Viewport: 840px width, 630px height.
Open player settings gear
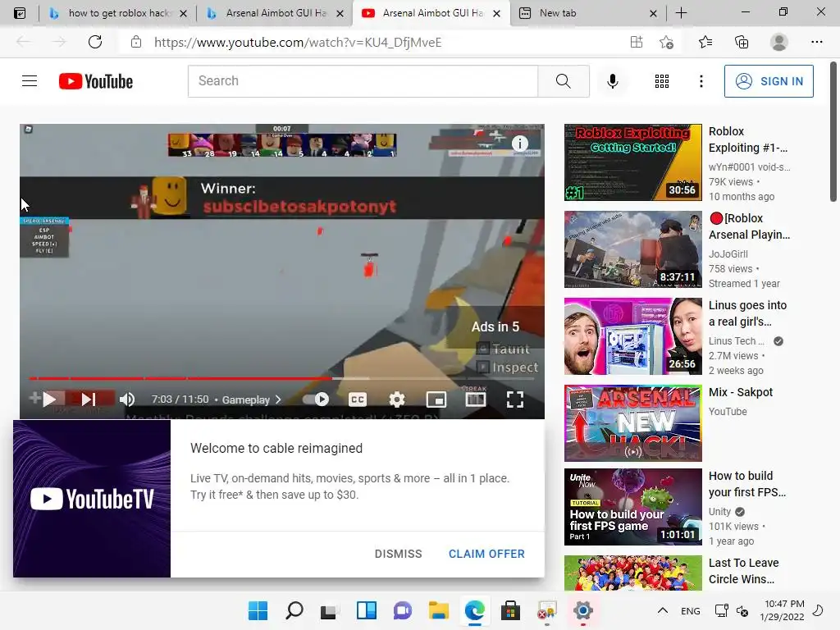click(396, 399)
